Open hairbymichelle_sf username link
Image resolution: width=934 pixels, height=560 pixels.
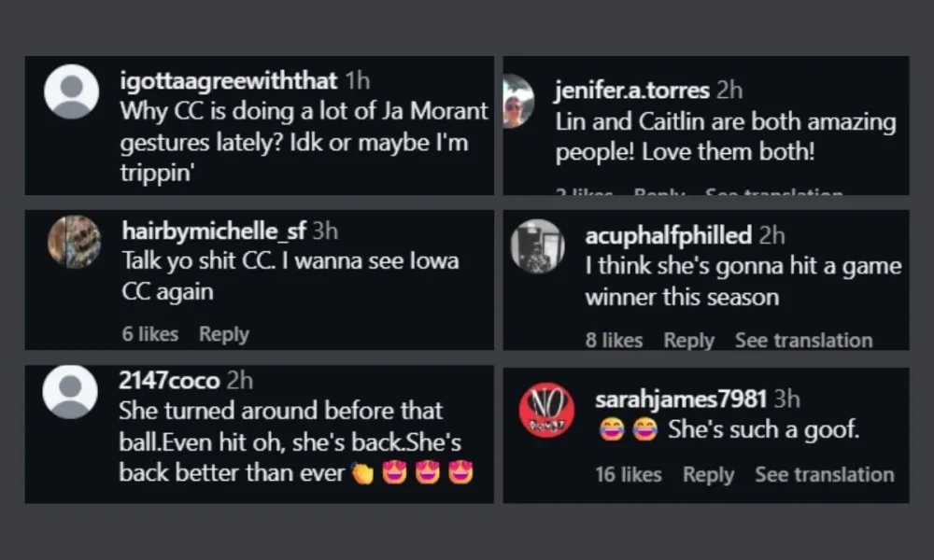tap(214, 231)
